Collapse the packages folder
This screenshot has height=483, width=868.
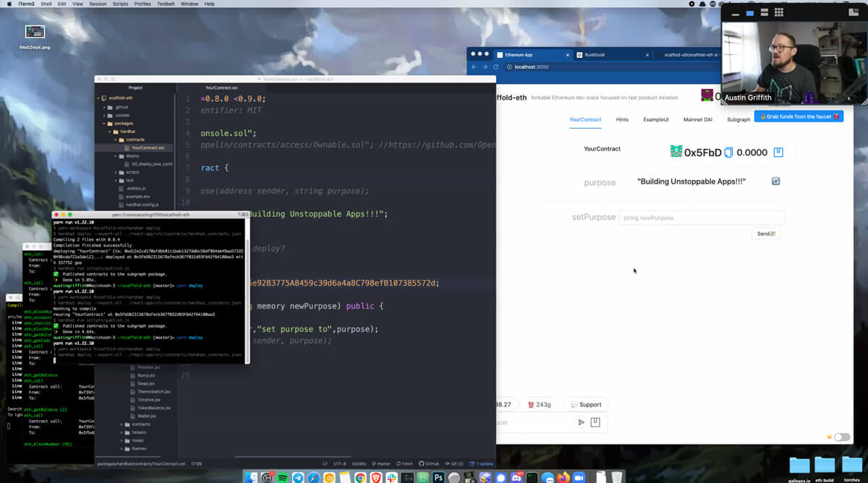pos(123,124)
